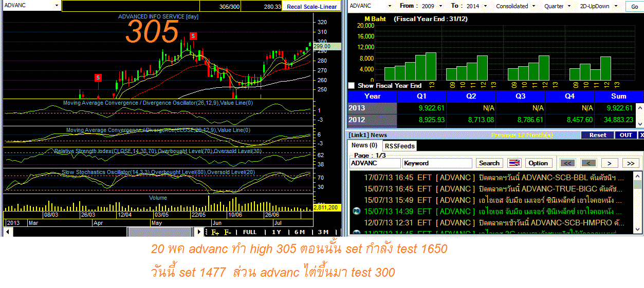Select 1Y chart range

coord(277,232)
